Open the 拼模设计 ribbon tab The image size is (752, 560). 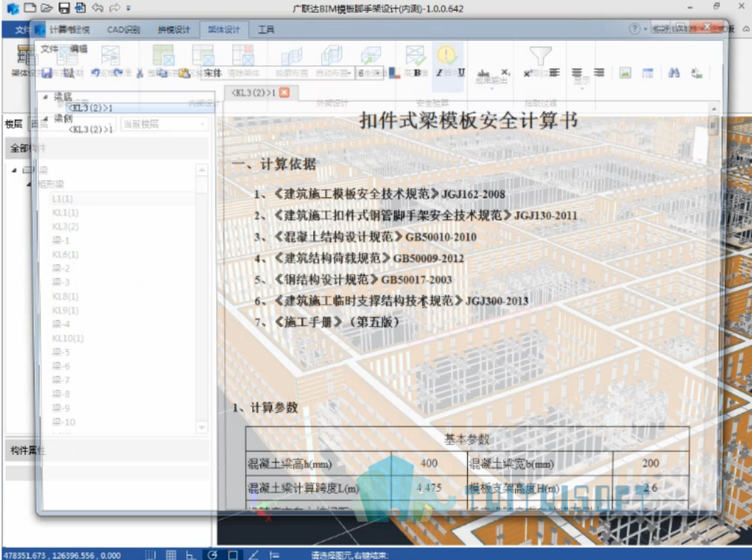tap(174, 29)
